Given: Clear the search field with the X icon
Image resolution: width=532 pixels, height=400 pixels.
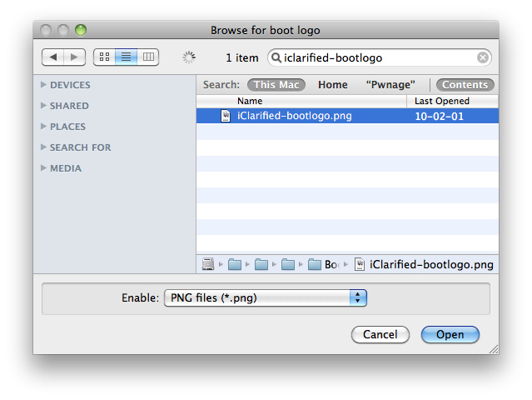Looking at the screenshot, I should pos(483,57).
